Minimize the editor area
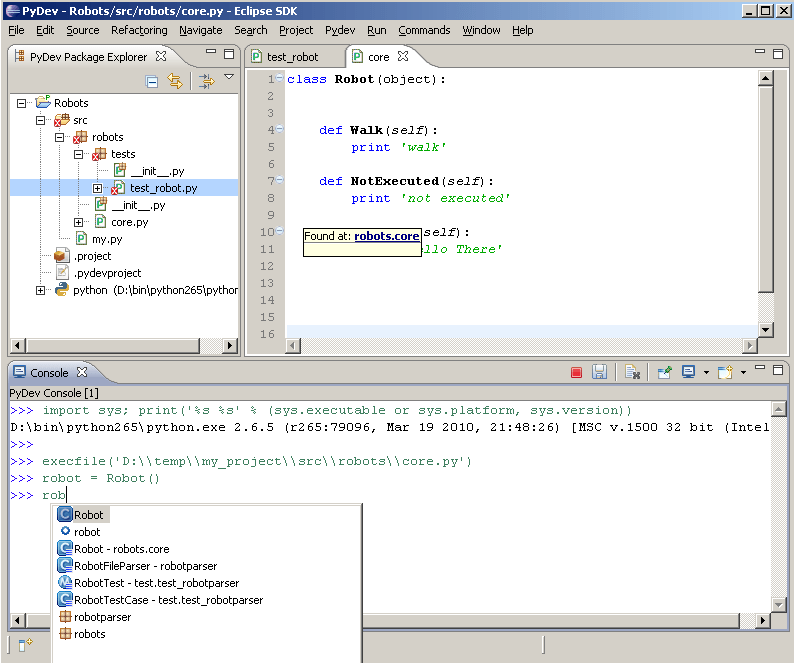The image size is (794, 663). 760,51
